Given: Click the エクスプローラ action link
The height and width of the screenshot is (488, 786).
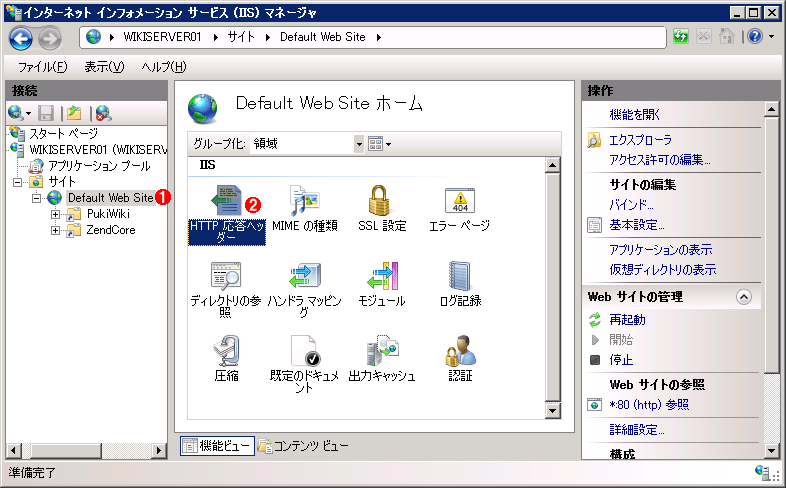Looking at the screenshot, I should click(x=641, y=140).
